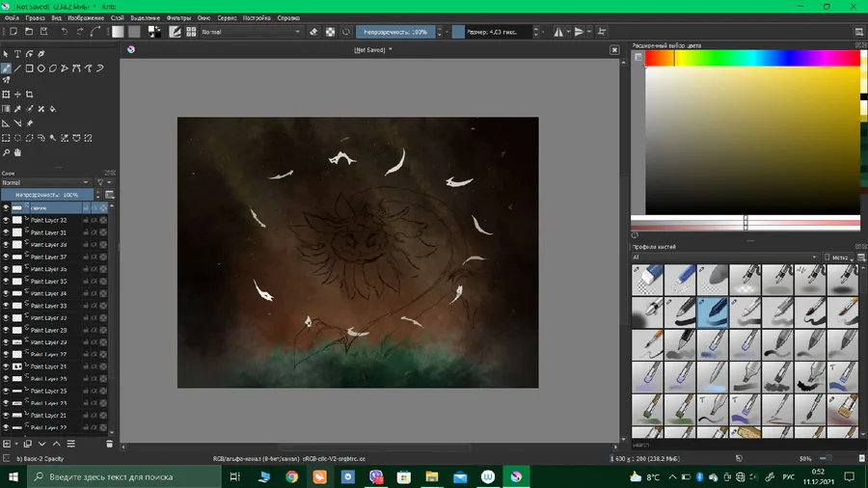Viewport: 868px width, 488px height.
Task: Click the Undo arrow in toolbar
Action: coord(65,32)
